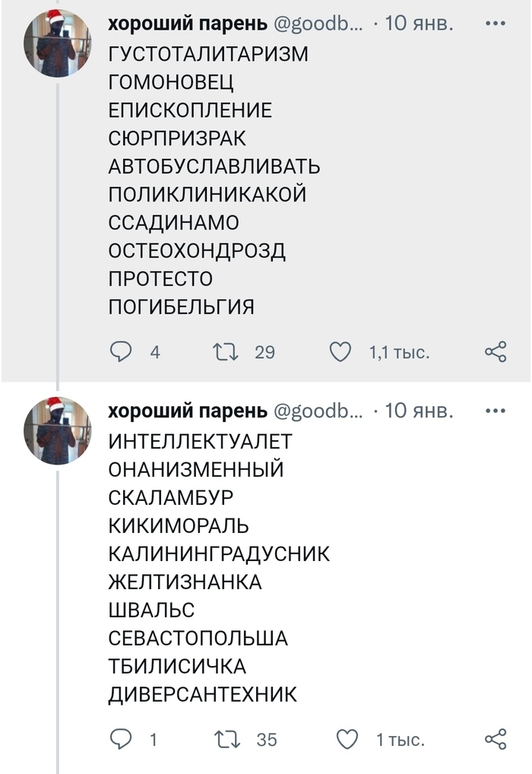Click the 1,1 тыс. likes count
This screenshot has width=532, height=774.
pyautogui.click(x=400, y=353)
